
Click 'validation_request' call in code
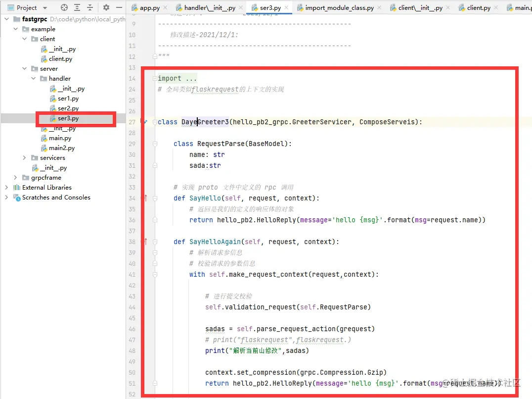click(261, 307)
